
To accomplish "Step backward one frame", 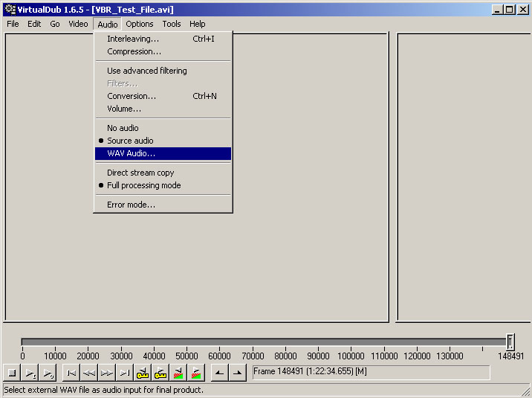I will [89, 373].
